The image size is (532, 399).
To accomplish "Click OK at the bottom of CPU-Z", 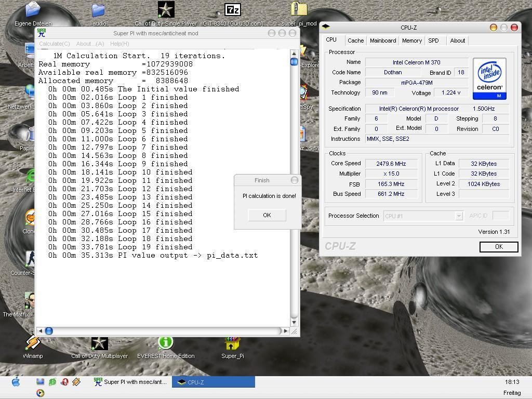I will pyautogui.click(x=499, y=247).
